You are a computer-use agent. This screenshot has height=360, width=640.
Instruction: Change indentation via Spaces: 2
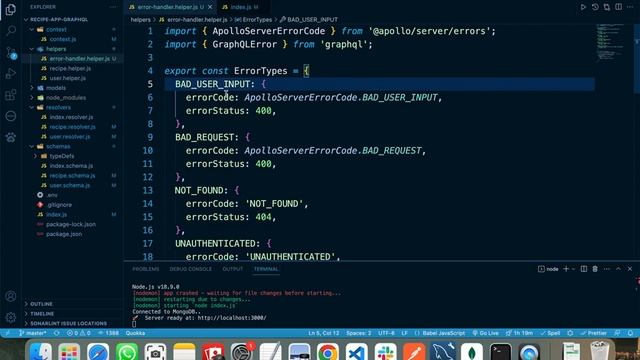(x=359, y=333)
